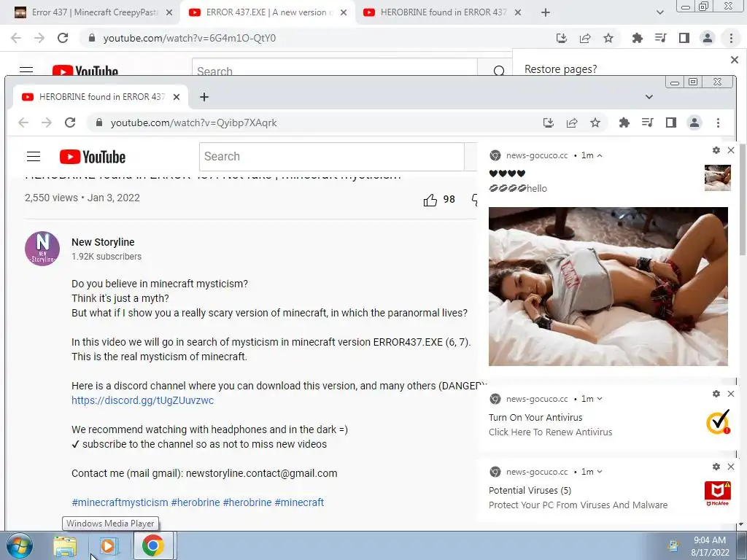This screenshot has height=560, width=747.
Task: Click install icon in background window address bar
Action: pos(562,38)
